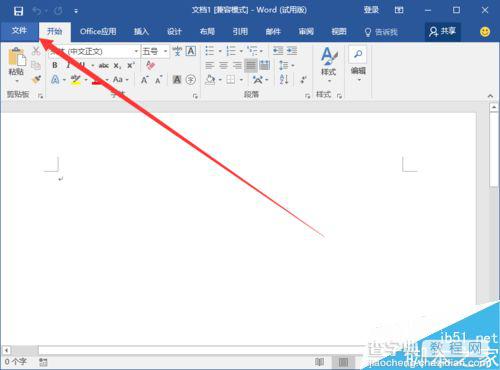The image size is (500, 370).
Task: Open the font name dropdown arrow
Action: click(x=136, y=51)
